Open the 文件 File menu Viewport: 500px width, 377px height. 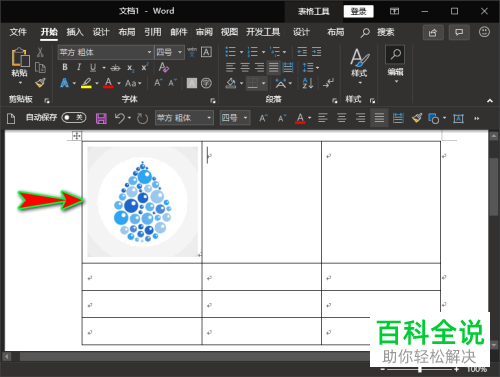click(18, 32)
